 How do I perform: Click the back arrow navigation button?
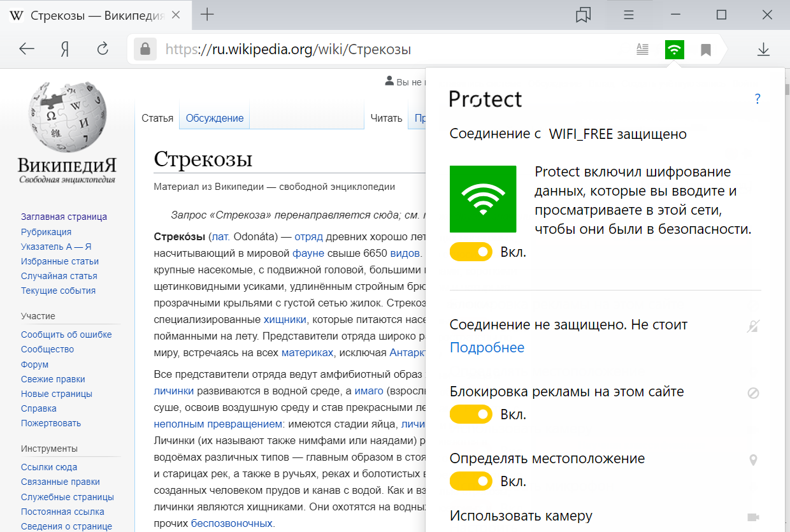tap(27, 49)
